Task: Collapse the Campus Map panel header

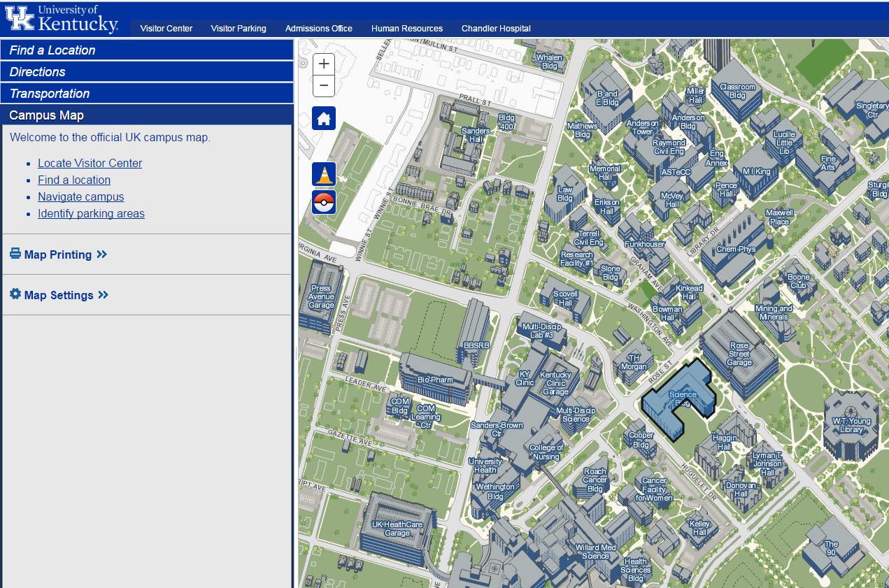Action: [x=147, y=115]
